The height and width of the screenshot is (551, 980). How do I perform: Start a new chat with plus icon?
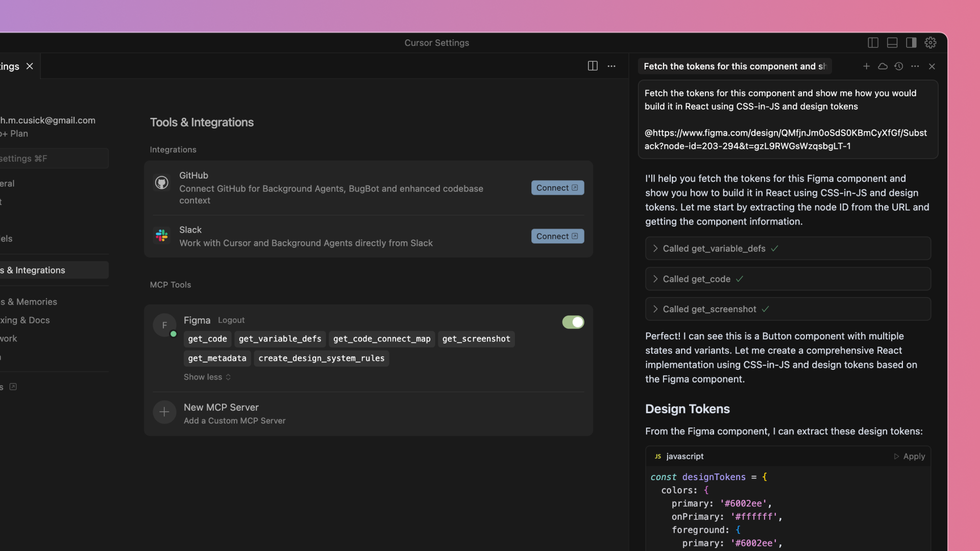pyautogui.click(x=866, y=66)
